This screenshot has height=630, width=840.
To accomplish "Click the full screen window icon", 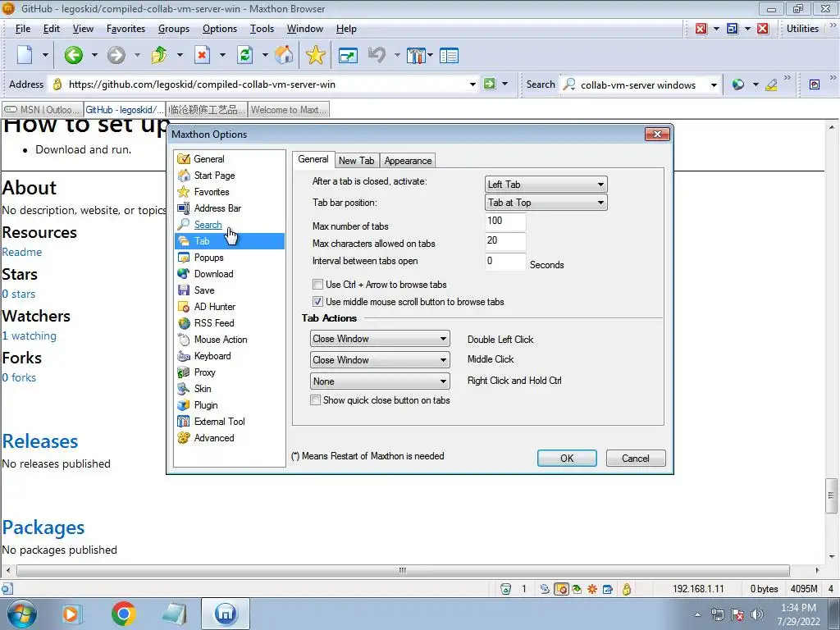I will pyautogui.click(x=348, y=55).
